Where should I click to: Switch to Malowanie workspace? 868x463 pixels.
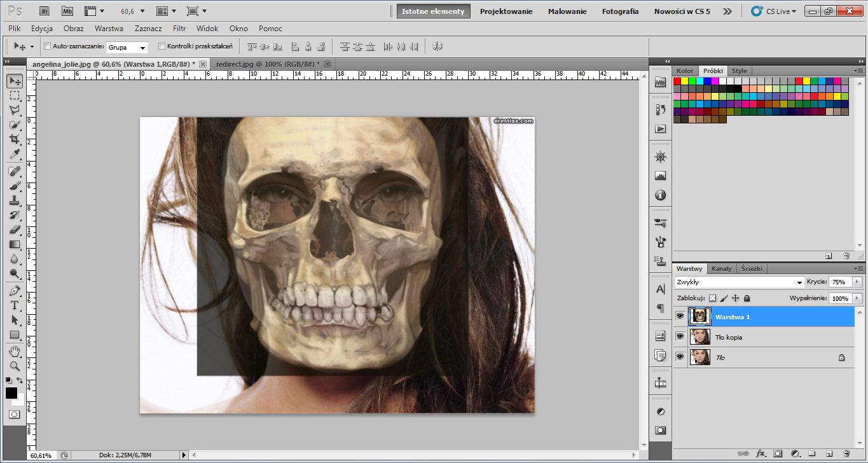[567, 11]
